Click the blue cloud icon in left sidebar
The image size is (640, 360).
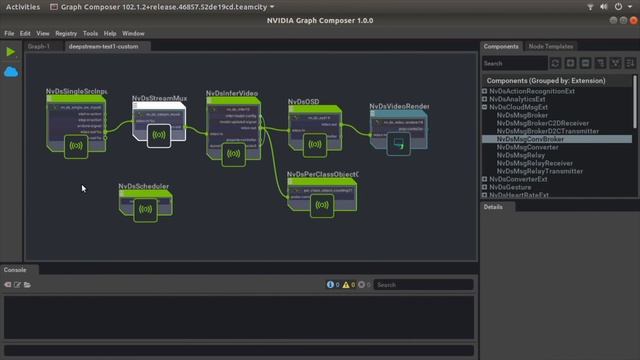pyautogui.click(x=11, y=72)
